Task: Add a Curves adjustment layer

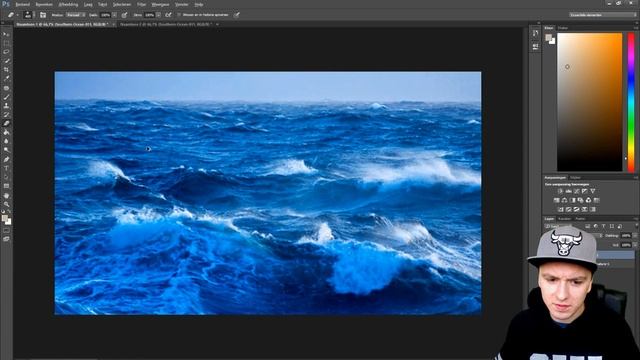Action: (x=577, y=191)
